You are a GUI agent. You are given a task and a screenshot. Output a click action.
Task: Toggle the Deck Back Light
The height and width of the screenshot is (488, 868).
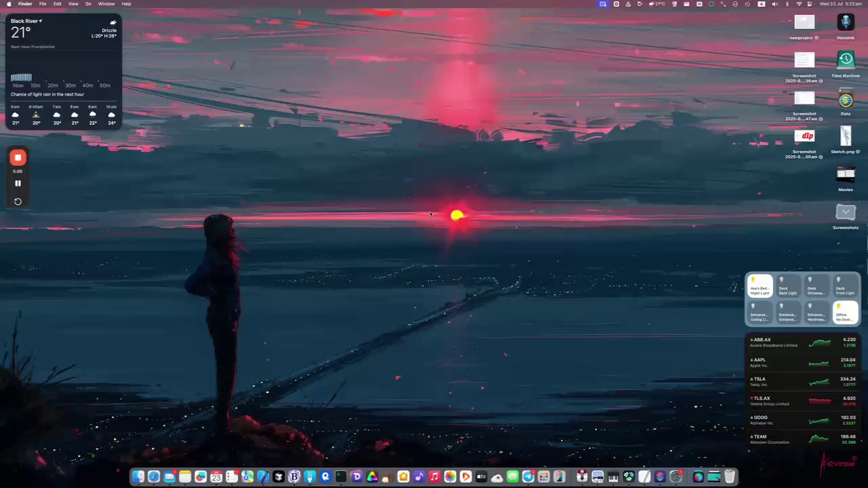tap(788, 285)
